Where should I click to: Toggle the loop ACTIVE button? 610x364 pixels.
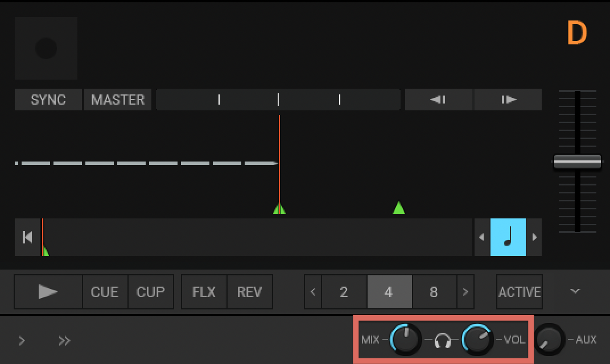[519, 292]
